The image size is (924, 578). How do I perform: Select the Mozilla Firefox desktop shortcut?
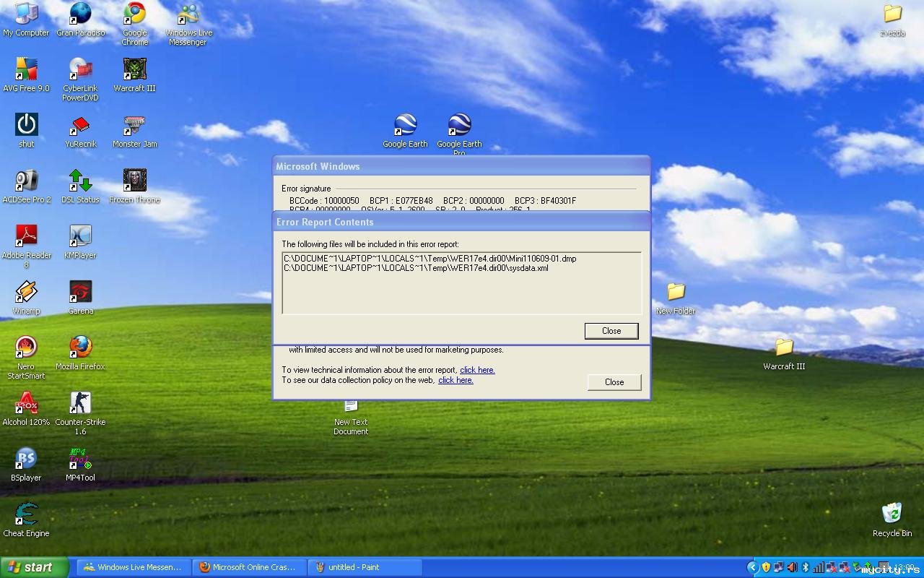(x=80, y=353)
